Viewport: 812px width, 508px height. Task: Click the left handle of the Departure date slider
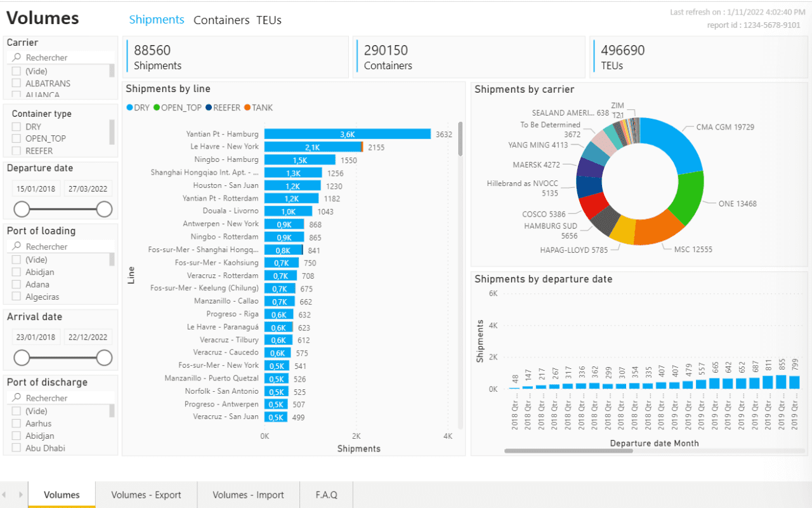[20, 208]
